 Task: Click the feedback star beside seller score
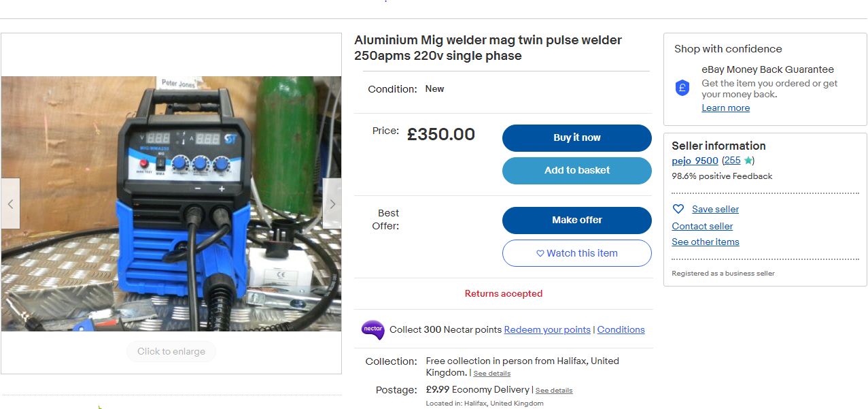pyautogui.click(x=748, y=161)
